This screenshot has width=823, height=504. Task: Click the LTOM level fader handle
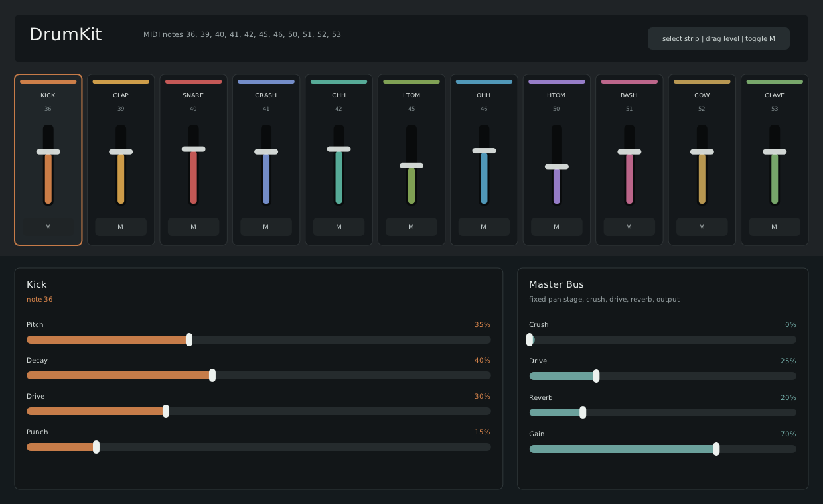click(411, 166)
